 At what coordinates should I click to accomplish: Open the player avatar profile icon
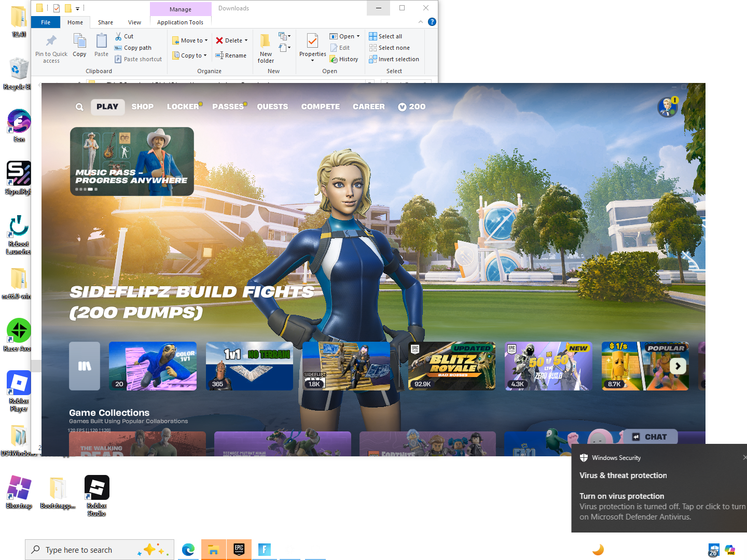(668, 107)
